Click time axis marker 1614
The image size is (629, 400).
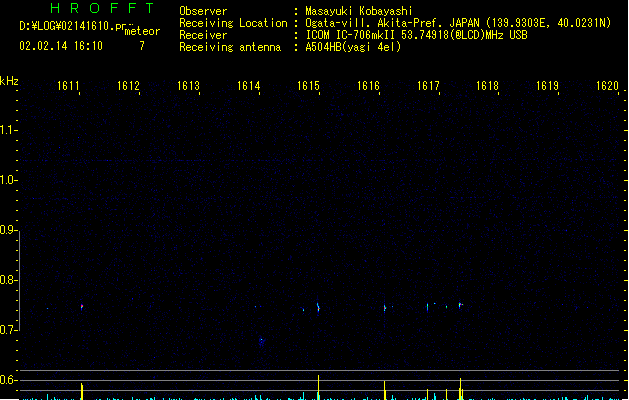tap(248, 86)
